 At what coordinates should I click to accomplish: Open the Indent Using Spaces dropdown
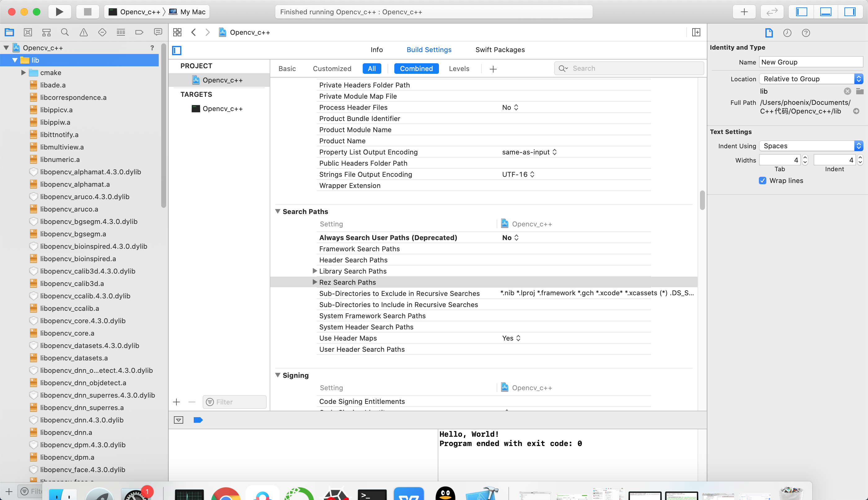tap(810, 146)
